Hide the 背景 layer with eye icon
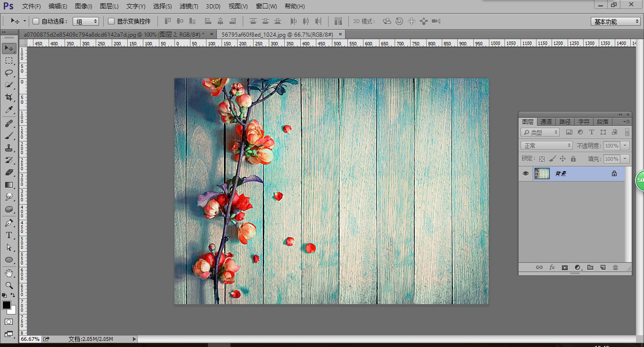Viewport: 644px width, 347px height. click(526, 173)
